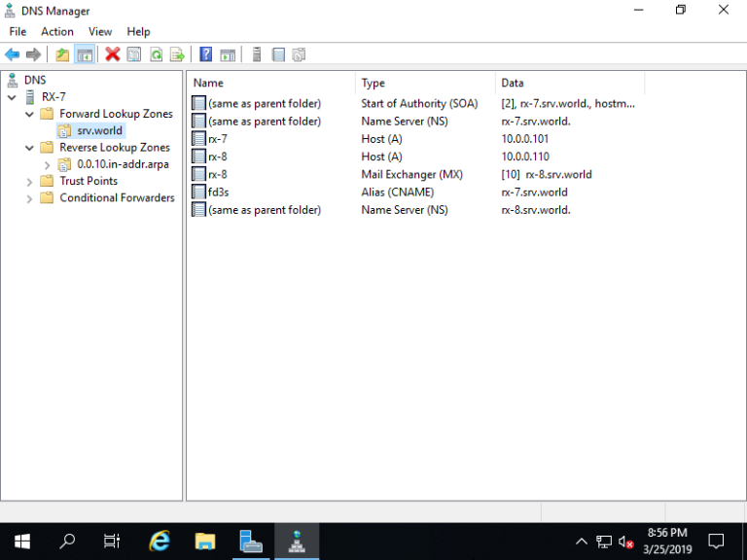747x560 pixels.
Task: Switch to Server Manager taskbar icon
Action: [251, 541]
